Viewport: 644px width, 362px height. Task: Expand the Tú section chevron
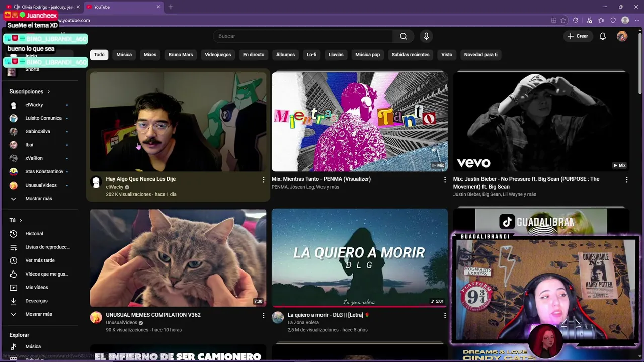pos(21,220)
